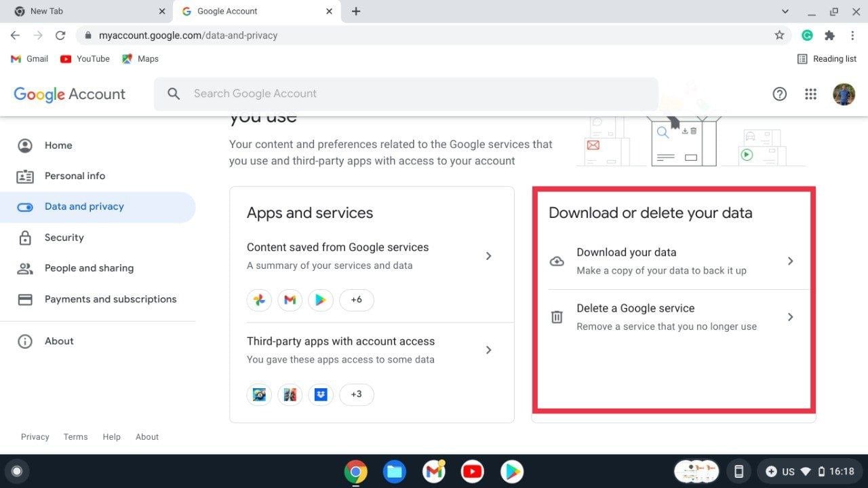
Task: Open the tab search dropdown arrow
Action: tap(785, 12)
